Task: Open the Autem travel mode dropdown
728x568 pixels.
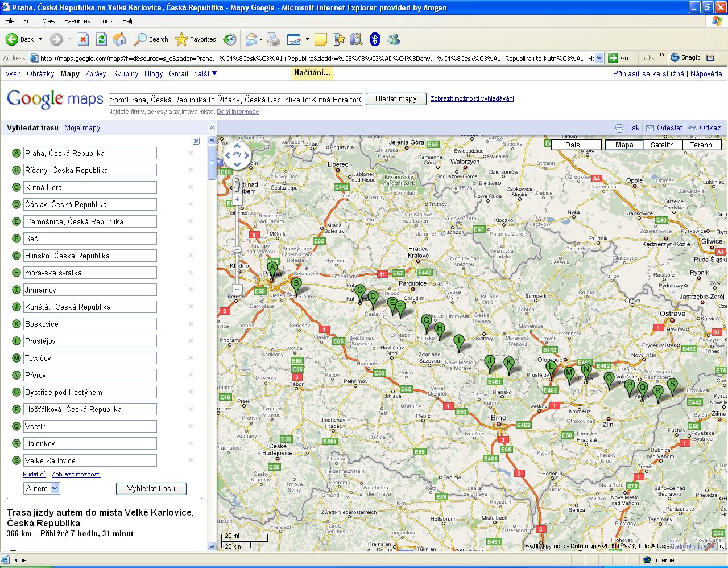Action: 55,488
